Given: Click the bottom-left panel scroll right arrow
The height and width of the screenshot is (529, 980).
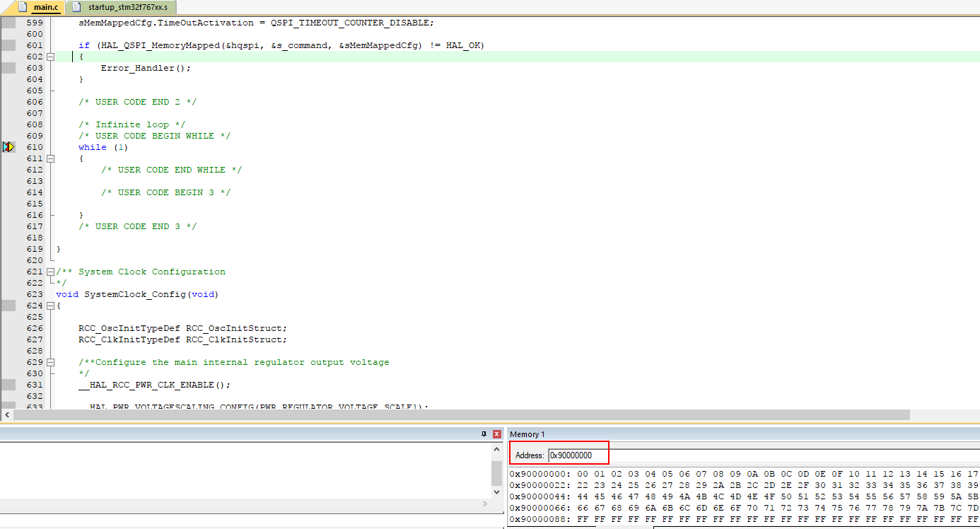Looking at the screenshot, I should [485, 504].
